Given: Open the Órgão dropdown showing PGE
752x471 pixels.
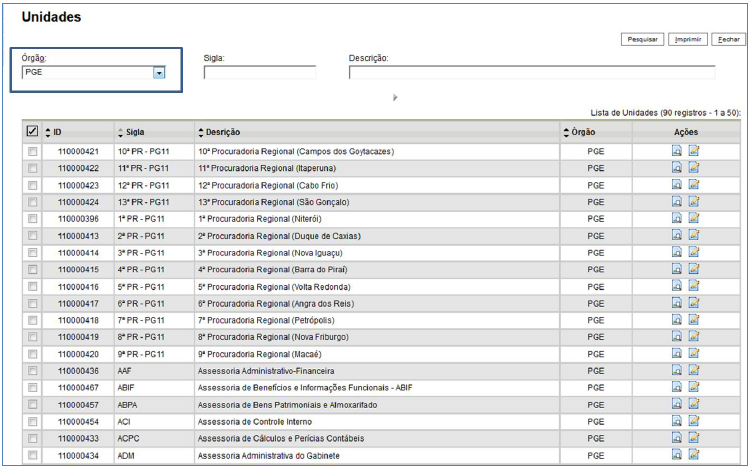Looking at the screenshot, I should point(158,72).
